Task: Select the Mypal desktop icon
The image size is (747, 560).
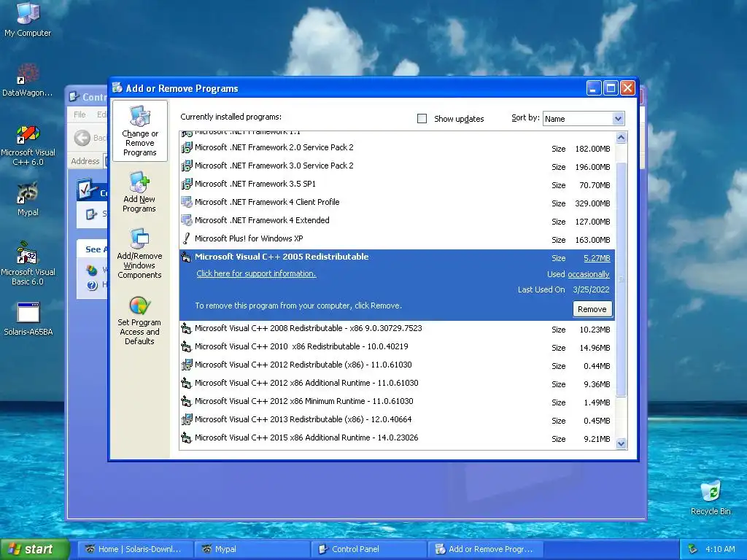Action: [x=28, y=198]
